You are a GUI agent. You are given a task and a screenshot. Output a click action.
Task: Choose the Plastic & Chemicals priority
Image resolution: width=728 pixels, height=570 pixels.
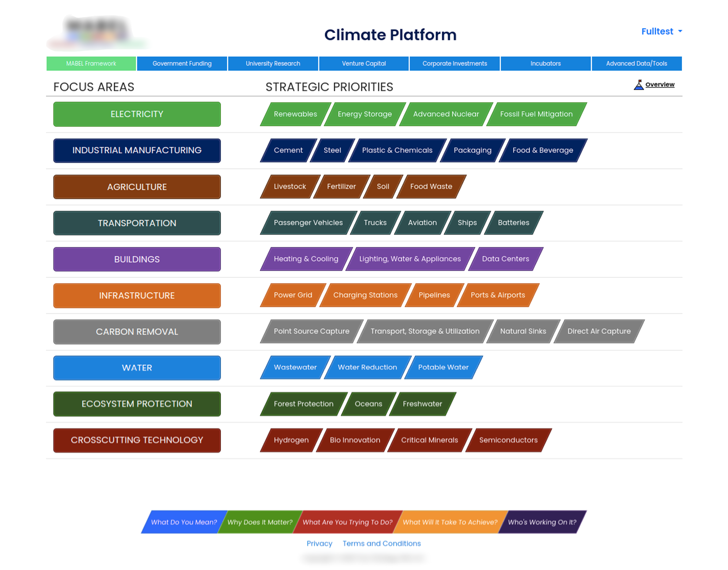397,151
